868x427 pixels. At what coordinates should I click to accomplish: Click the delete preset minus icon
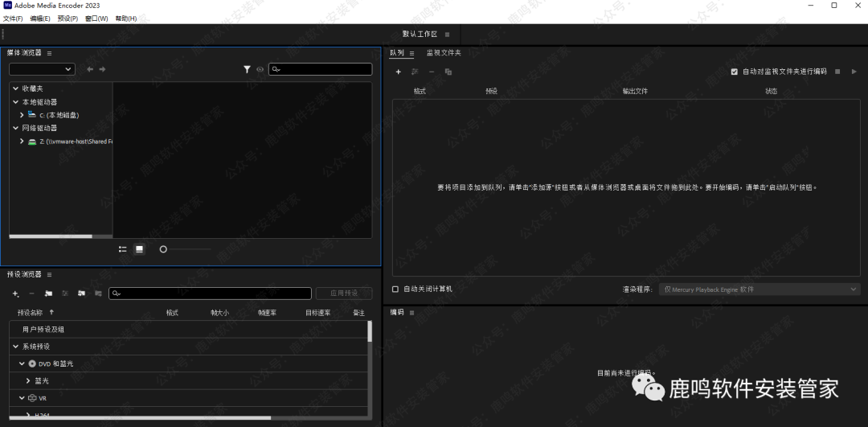pyautogui.click(x=31, y=294)
